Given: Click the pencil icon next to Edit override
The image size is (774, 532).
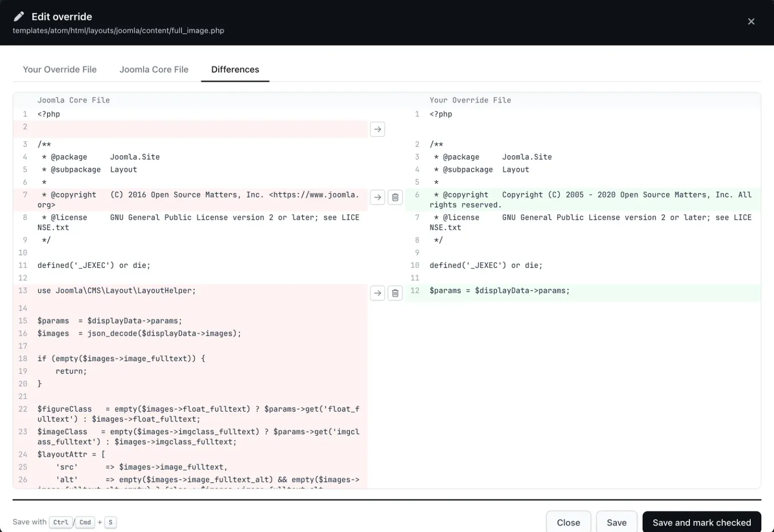Looking at the screenshot, I should (x=19, y=17).
